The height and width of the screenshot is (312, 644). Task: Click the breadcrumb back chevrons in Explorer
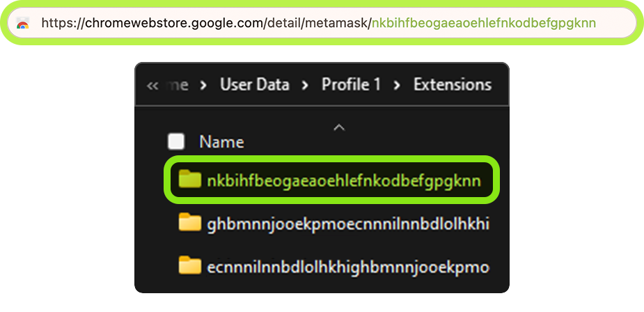[152, 86]
